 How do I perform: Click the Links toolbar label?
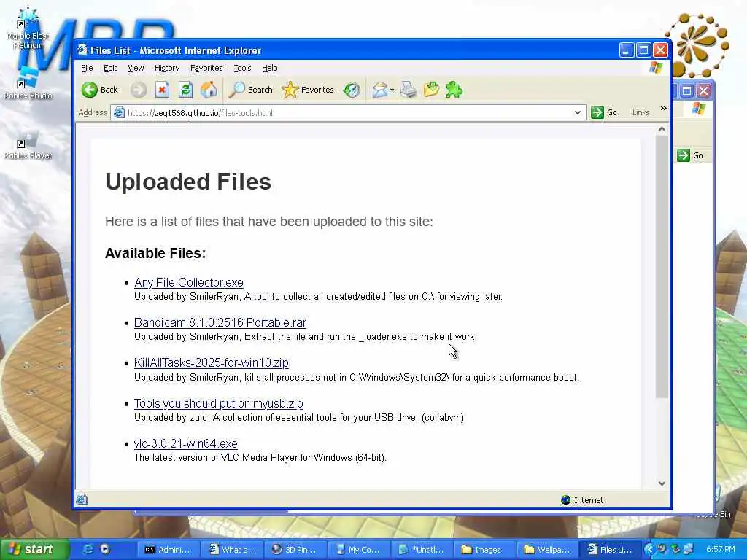point(640,112)
